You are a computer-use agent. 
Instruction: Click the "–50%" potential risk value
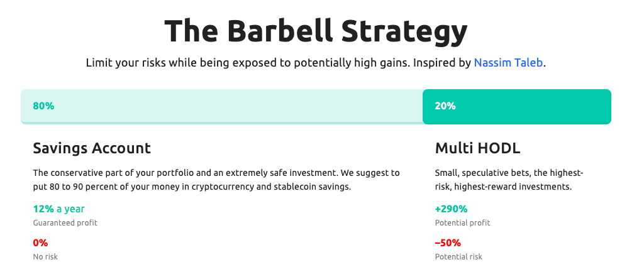point(448,243)
